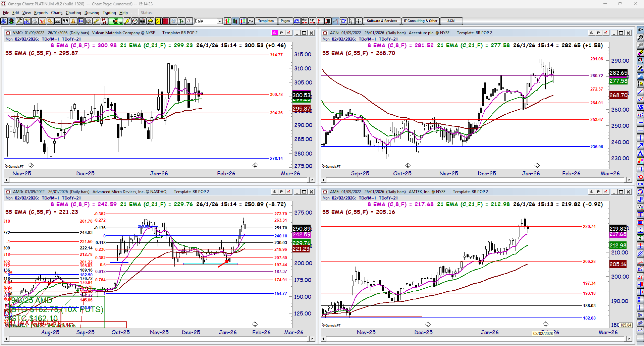Image resolution: width=644 pixels, height=346 pixels.
Task: Click the Pages button
Action: point(285,21)
